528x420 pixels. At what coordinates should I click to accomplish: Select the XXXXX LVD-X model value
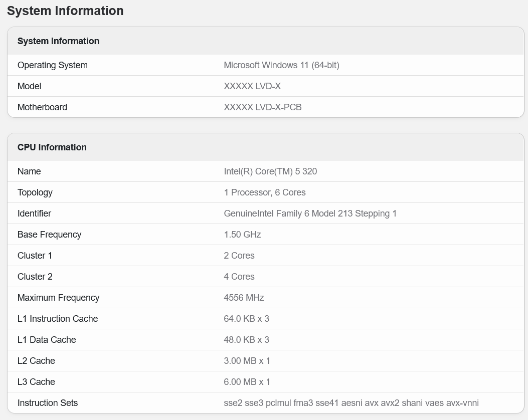coord(252,86)
